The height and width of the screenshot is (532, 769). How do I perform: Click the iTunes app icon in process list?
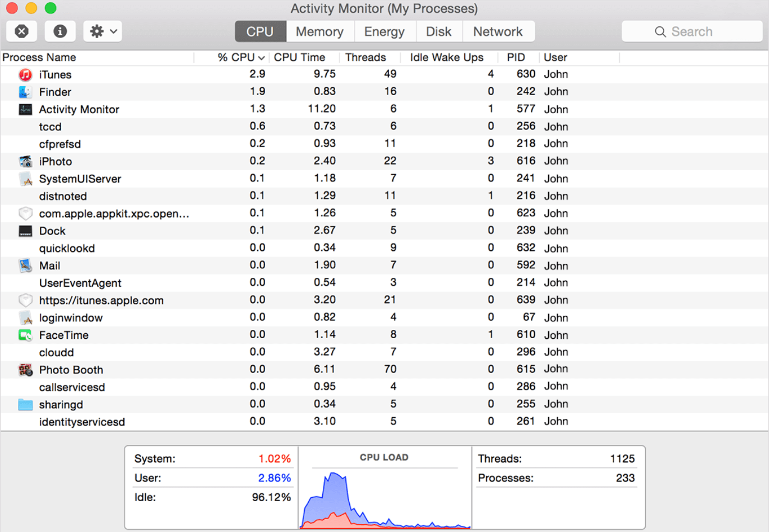25,74
